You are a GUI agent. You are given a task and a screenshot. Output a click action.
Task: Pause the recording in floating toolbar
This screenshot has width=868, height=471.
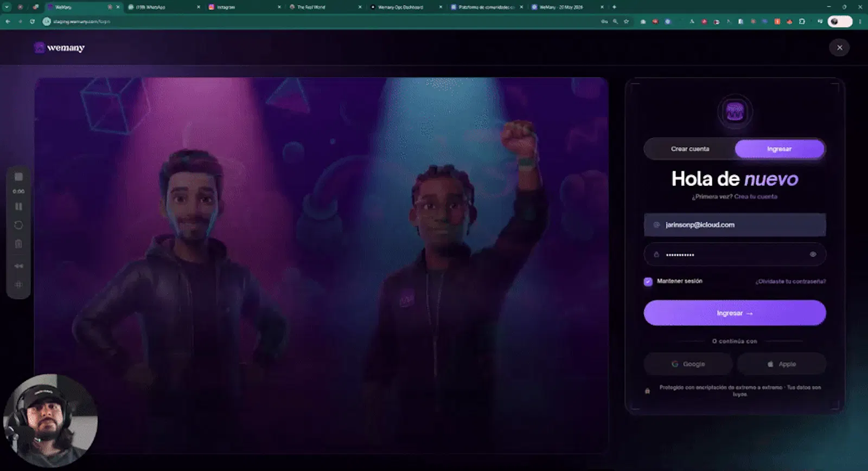click(x=18, y=207)
